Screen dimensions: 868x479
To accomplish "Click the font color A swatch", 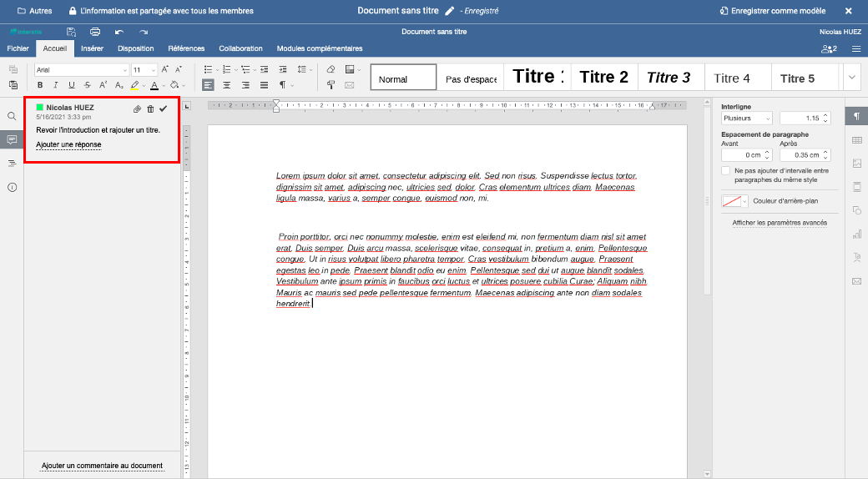I will pyautogui.click(x=154, y=85).
